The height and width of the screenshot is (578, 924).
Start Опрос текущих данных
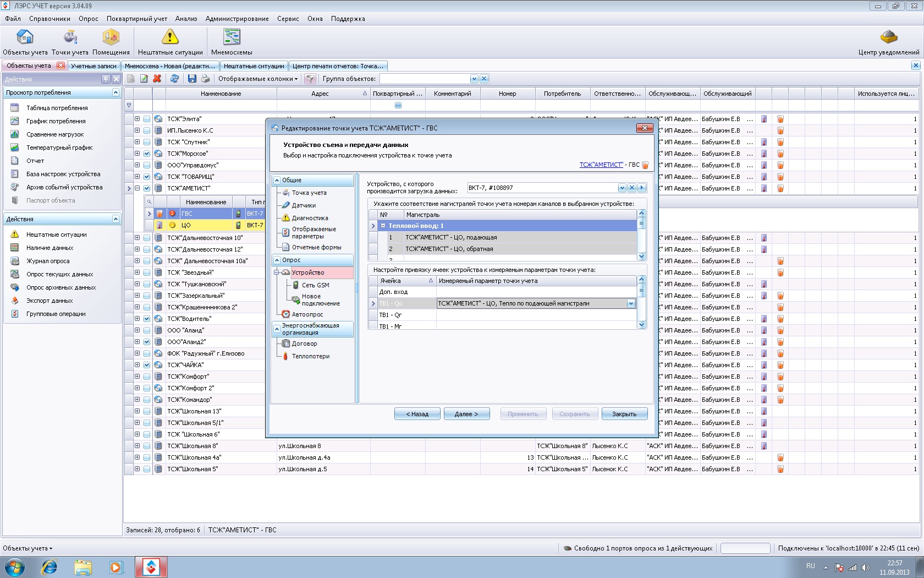(x=59, y=274)
